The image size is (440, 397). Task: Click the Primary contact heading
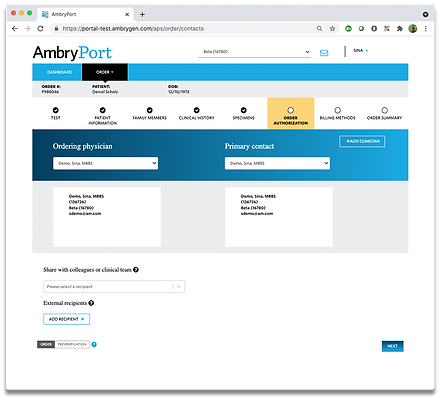coord(249,146)
